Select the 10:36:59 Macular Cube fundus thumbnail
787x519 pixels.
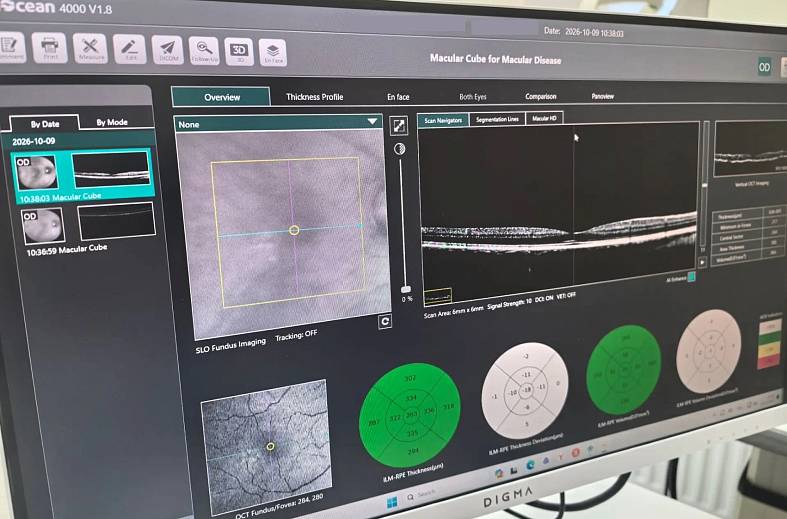click(x=43, y=226)
